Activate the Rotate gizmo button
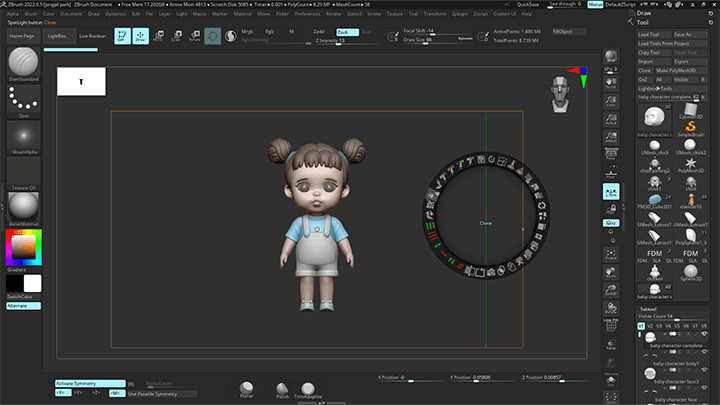The height and width of the screenshot is (405, 720). tap(195, 36)
